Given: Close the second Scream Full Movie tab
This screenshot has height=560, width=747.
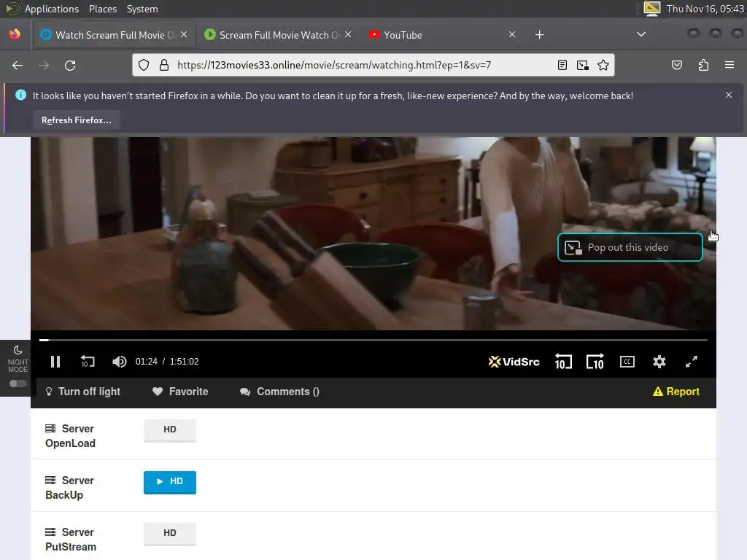Looking at the screenshot, I should coord(348,34).
